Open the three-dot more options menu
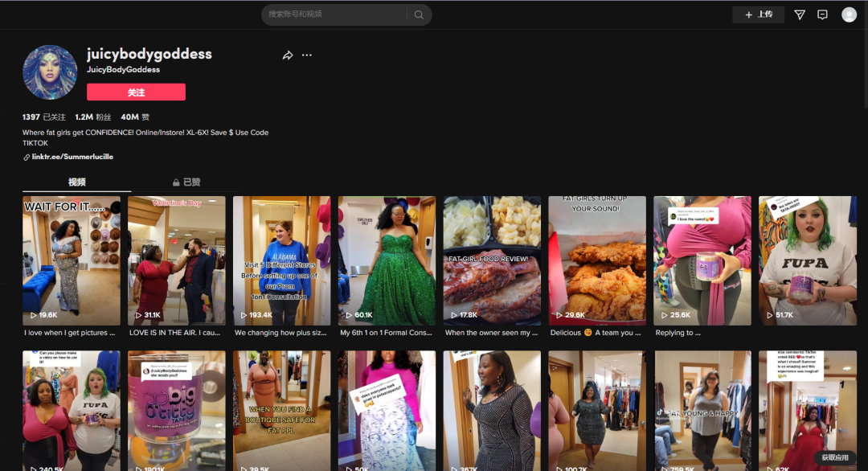The height and width of the screenshot is (471, 868). (307, 55)
